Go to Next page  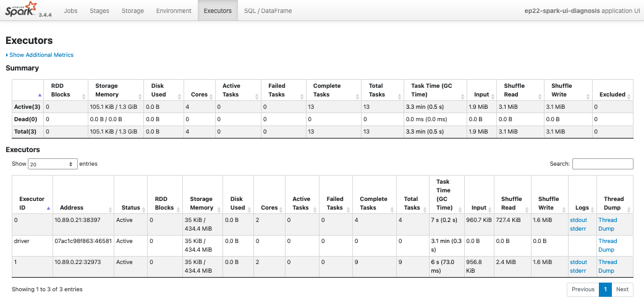click(622, 289)
